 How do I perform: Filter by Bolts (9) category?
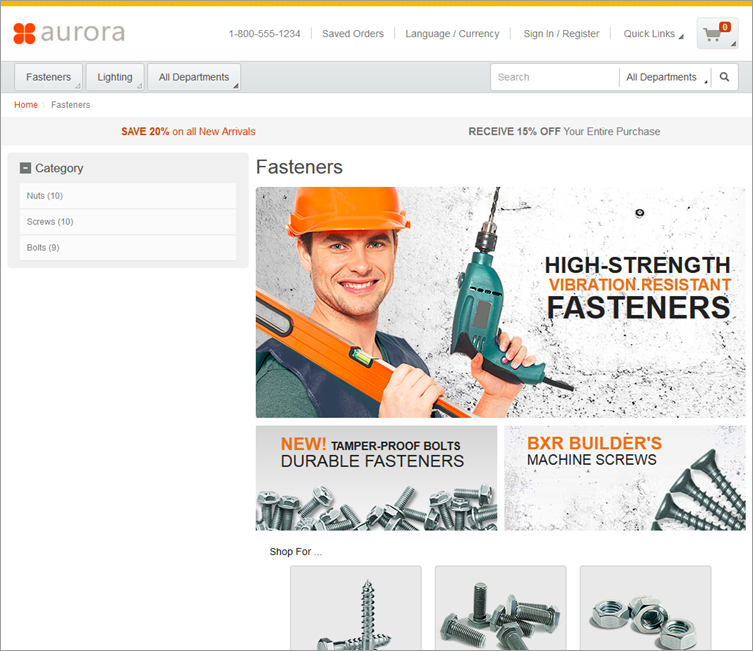tap(128, 248)
